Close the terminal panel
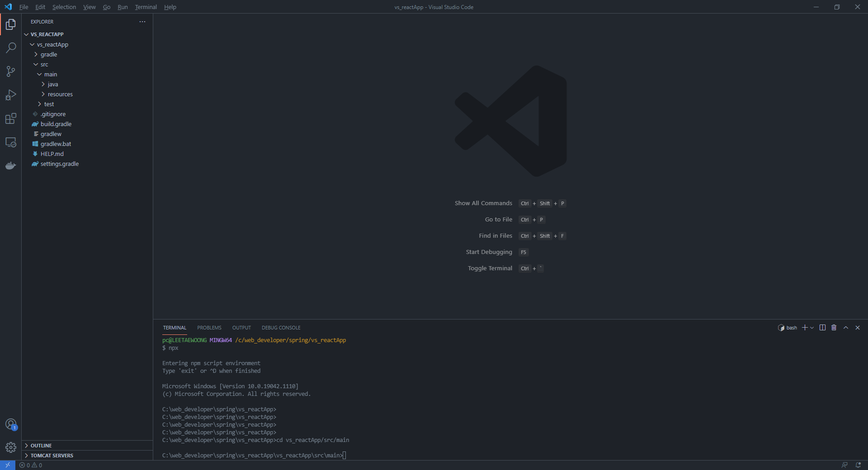 pyautogui.click(x=858, y=328)
